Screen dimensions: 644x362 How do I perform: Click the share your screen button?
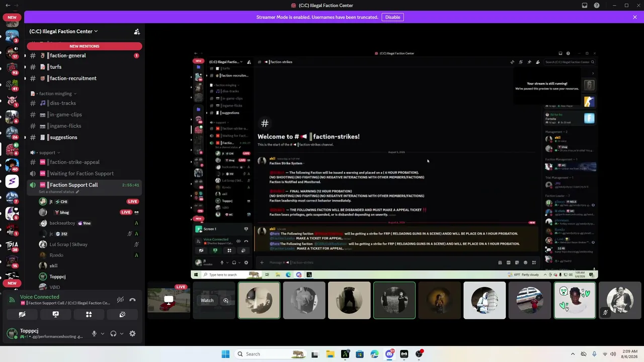point(55,314)
